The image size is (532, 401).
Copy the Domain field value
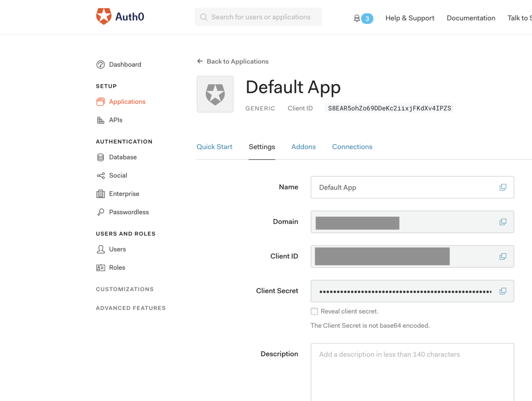coord(503,222)
